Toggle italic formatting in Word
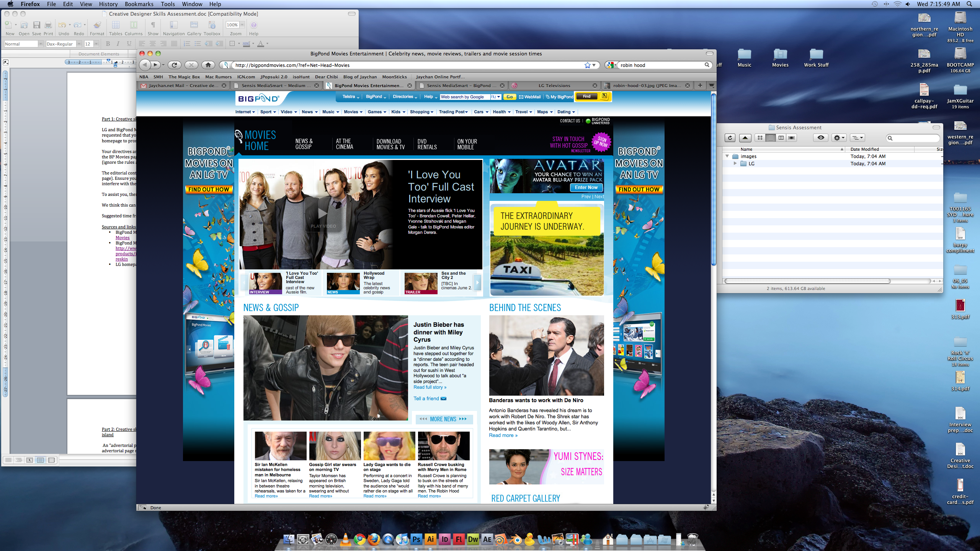980x551 pixels. [118, 44]
